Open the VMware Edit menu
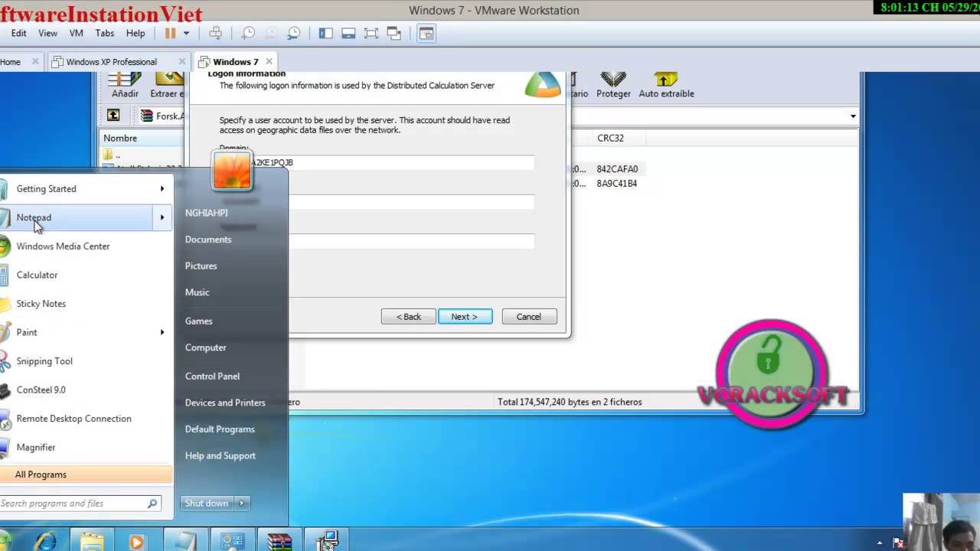The height and width of the screenshot is (551, 980). (19, 33)
